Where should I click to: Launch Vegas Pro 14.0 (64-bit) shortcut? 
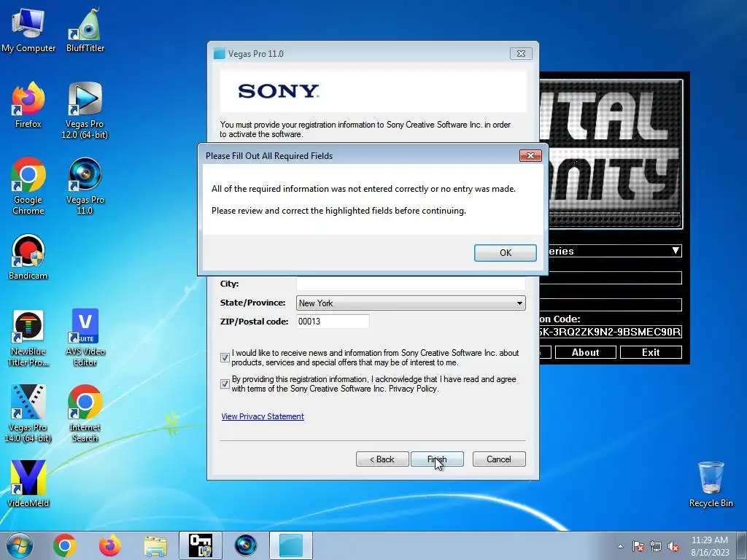pos(28,413)
